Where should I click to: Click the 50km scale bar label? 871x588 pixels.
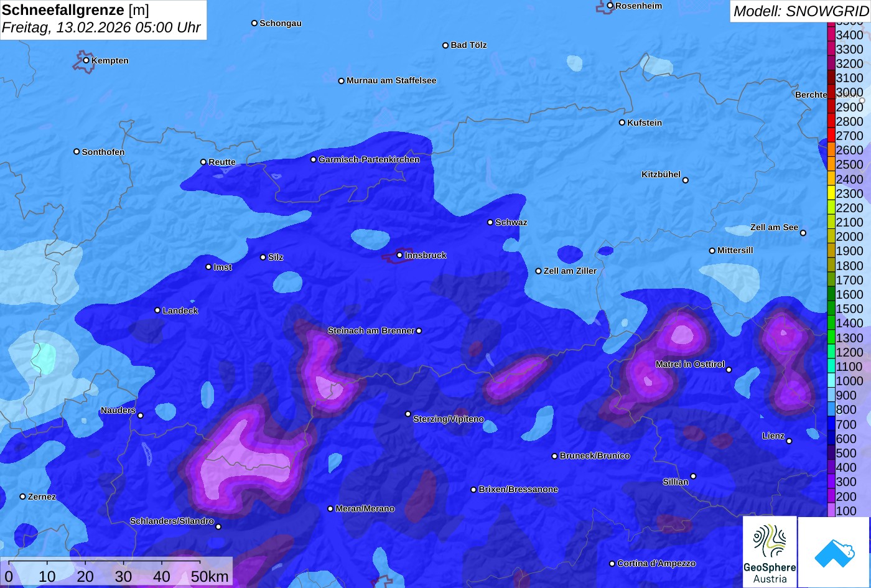(x=210, y=576)
